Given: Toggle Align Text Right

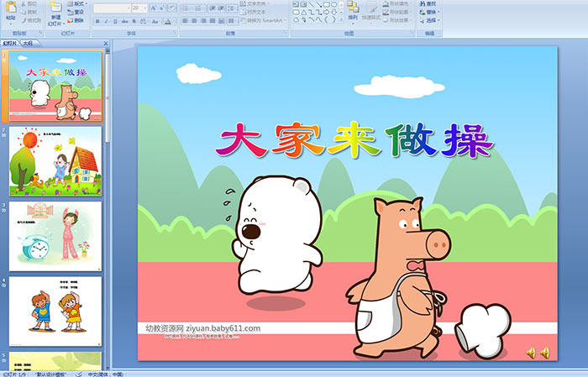Looking at the screenshot, I should (203, 21).
